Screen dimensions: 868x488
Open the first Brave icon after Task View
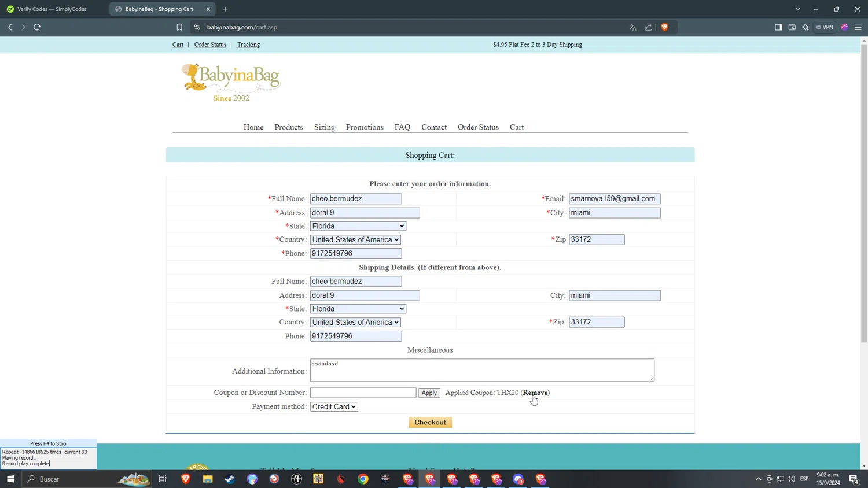pyautogui.click(x=186, y=479)
